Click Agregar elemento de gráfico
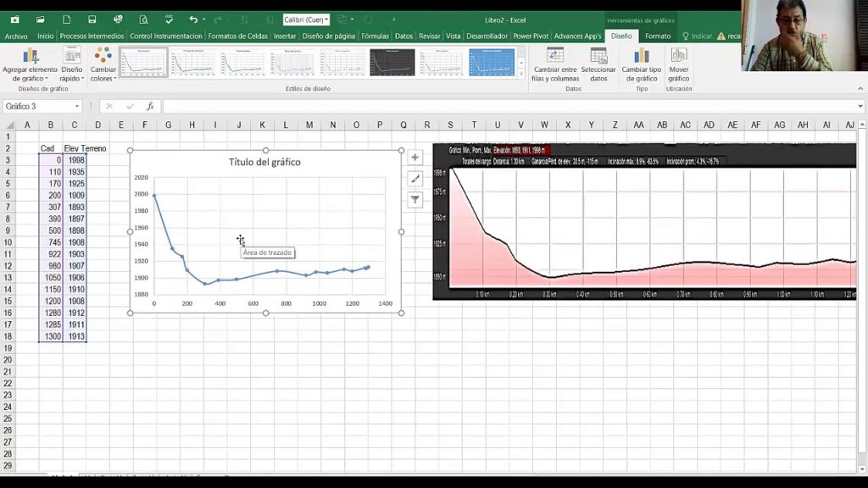868x488 pixels. 30,64
